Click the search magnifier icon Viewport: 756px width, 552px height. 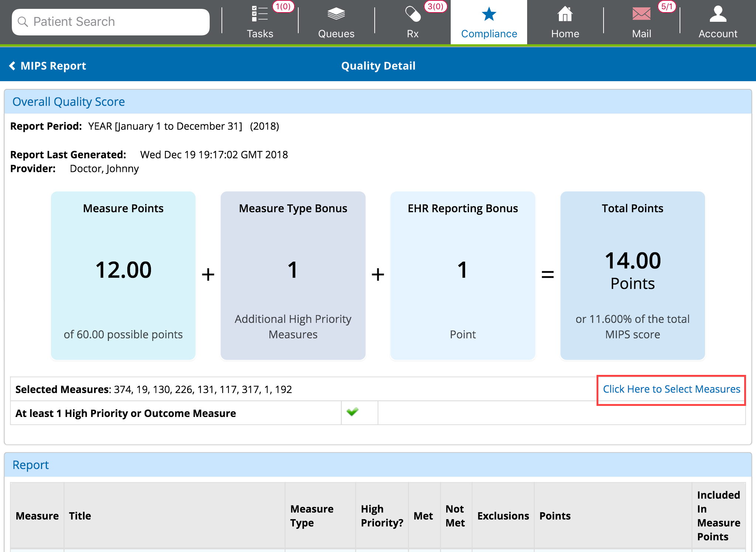pos(23,22)
